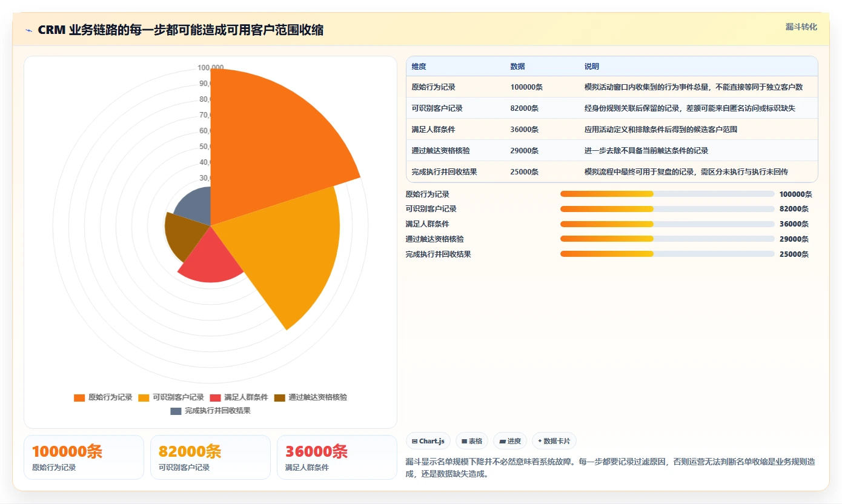Click the lightning icon beside the CRM title
The width and height of the screenshot is (842, 504).
[28, 30]
